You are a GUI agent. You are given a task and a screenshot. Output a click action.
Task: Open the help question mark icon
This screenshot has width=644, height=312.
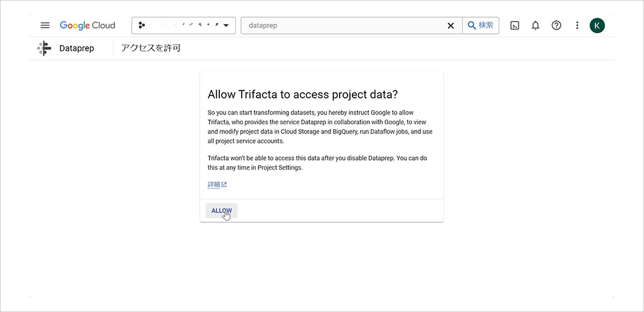point(556,25)
